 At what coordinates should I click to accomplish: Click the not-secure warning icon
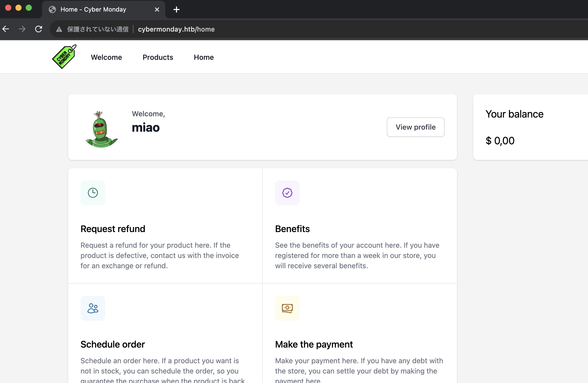(59, 29)
